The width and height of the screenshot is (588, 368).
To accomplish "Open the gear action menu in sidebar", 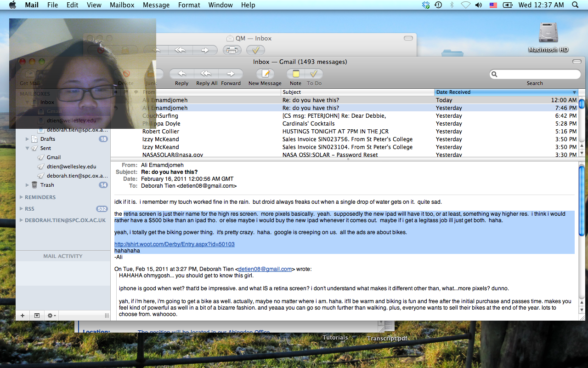I will click(x=52, y=316).
